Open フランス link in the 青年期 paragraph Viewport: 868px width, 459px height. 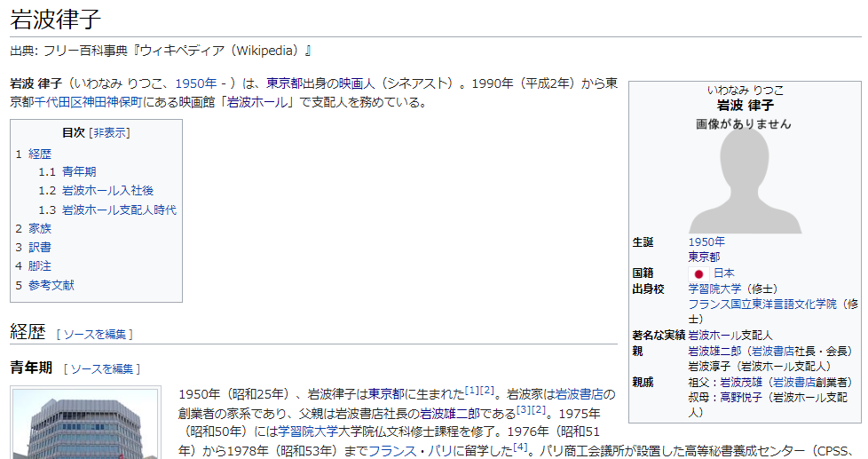click(x=392, y=451)
